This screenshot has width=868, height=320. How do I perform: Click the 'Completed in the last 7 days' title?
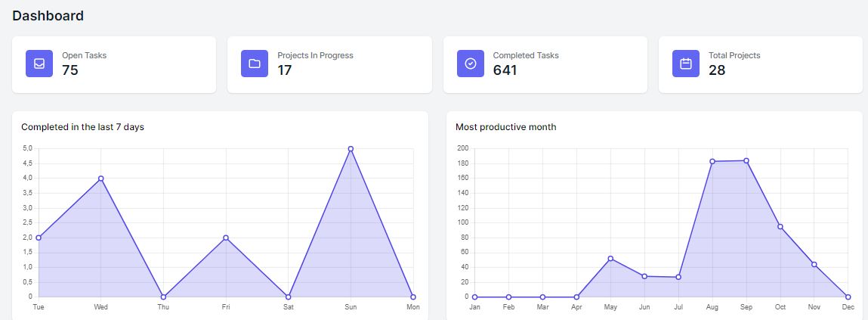pyautogui.click(x=82, y=127)
